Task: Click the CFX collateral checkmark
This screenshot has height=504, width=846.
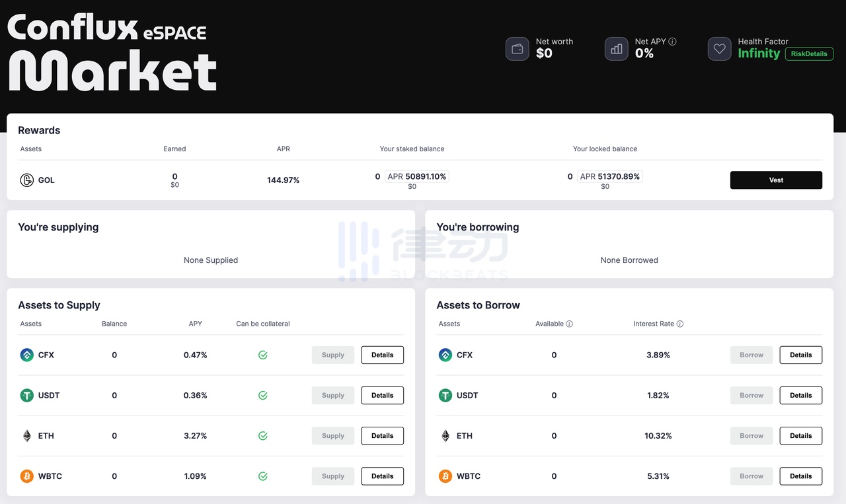Action: click(262, 355)
